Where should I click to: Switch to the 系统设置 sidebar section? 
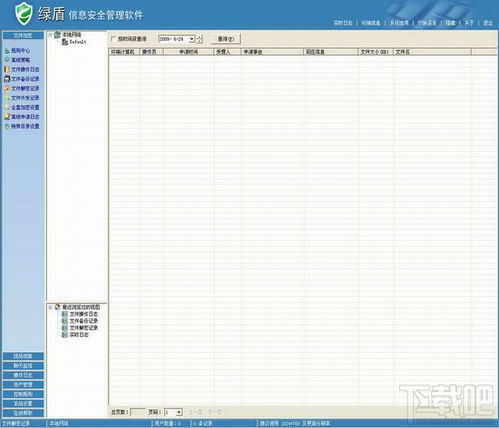tap(23, 404)
